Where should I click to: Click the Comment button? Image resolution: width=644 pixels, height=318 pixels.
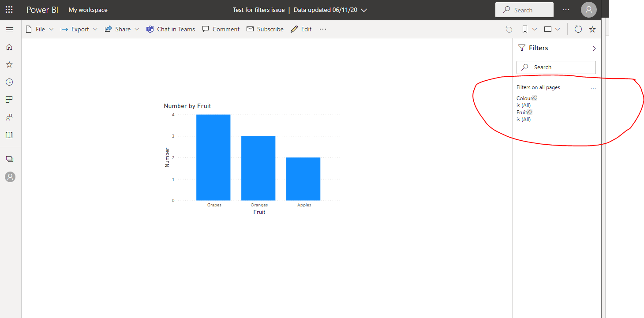pyautogui.click(x=221, y=29)
